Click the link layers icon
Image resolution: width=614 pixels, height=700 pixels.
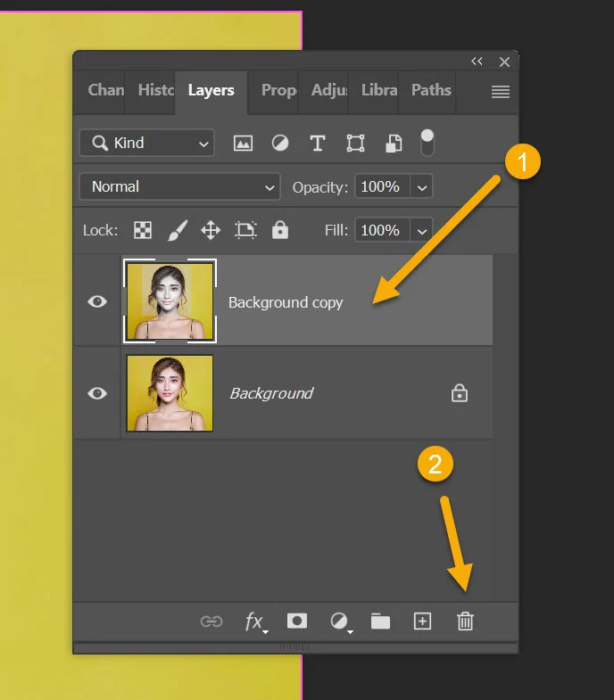pos(212,622)
